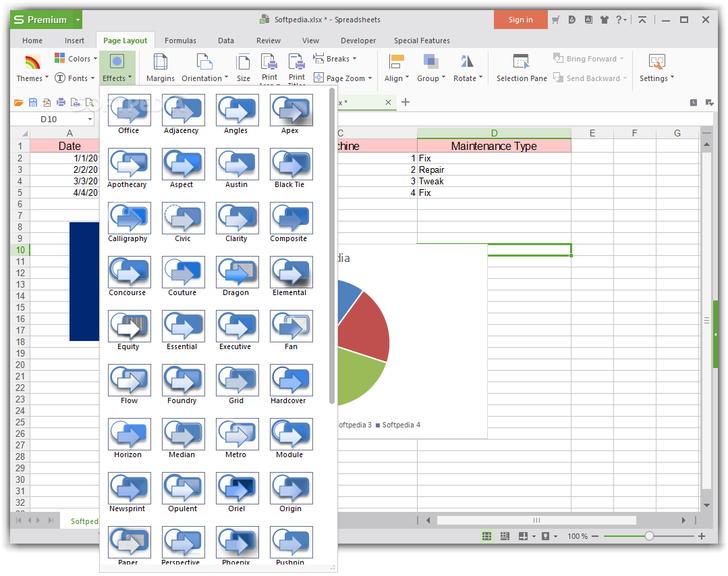Screen dimensions: 728x576
Task: Zoom in with the plus button
Action: [x=702, y=536]
